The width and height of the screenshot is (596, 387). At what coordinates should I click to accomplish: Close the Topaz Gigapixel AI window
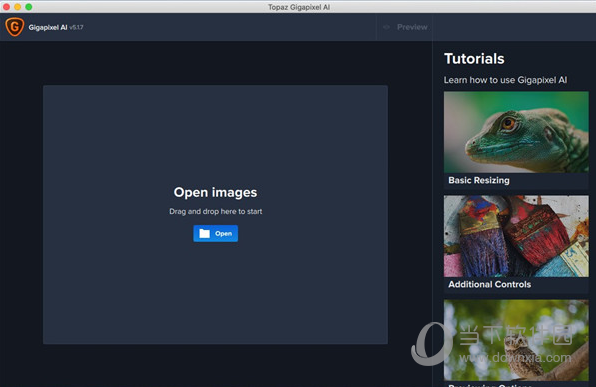tap(6, 7)
